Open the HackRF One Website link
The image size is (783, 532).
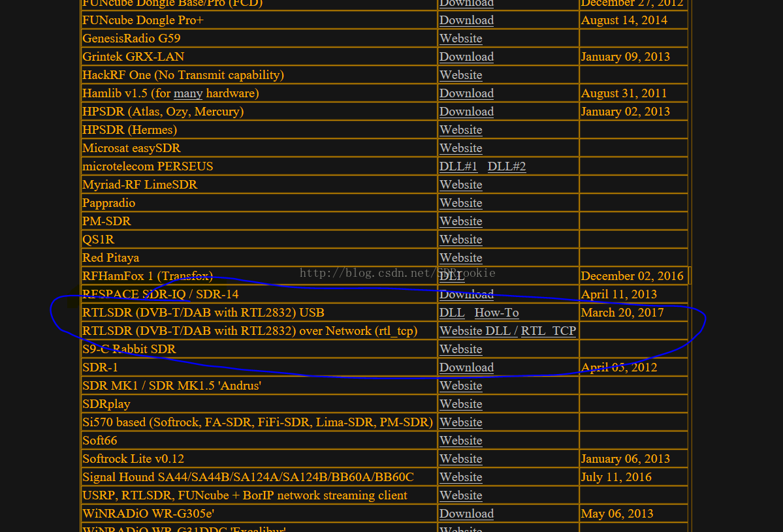pos(461,75)
